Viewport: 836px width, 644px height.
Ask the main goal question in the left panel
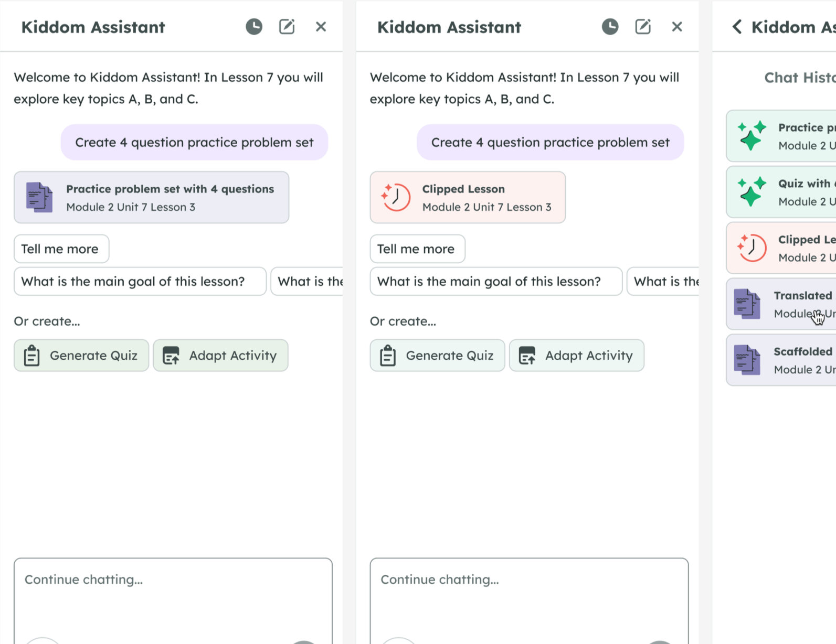tap(140, 282)
